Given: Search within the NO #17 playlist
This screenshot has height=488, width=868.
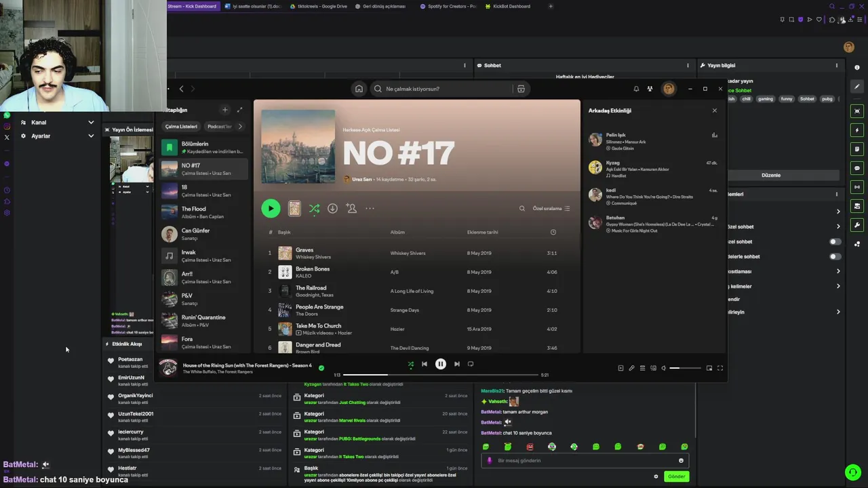Looking at the screenshot, I should (x=522, y=209).
